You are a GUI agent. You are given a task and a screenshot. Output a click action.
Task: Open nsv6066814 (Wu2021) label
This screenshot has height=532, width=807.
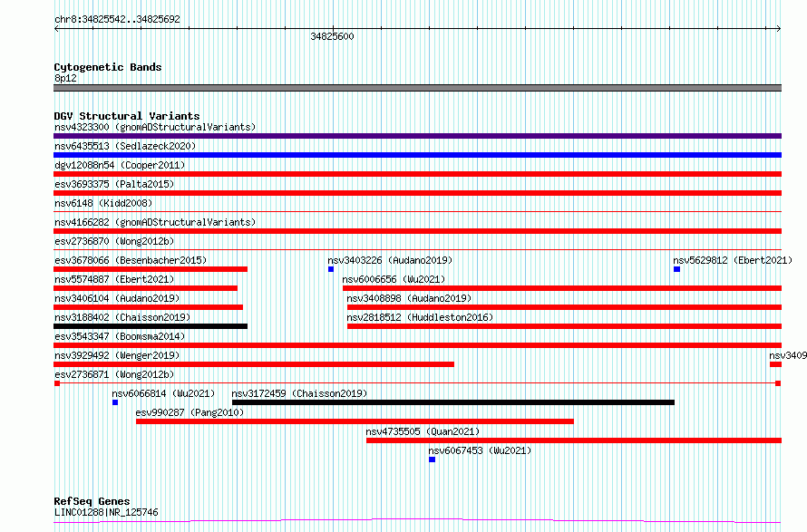click(x=163, y=393)
